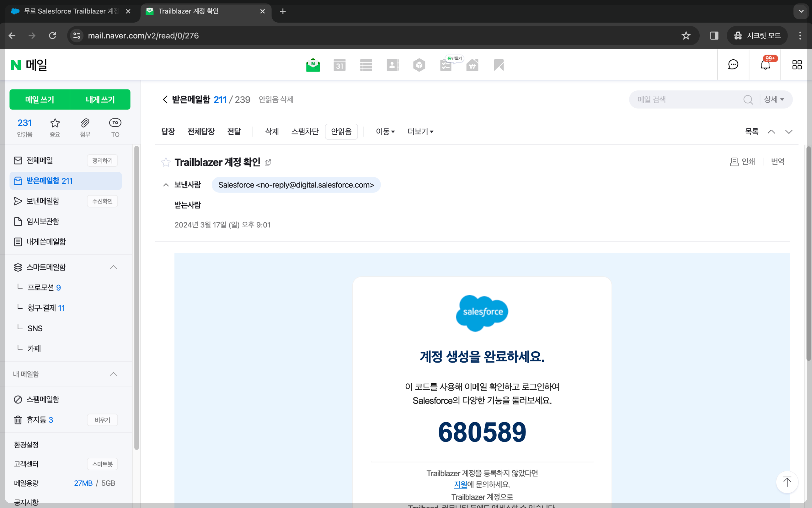Click the mail content vertical scrollbar

809,254
